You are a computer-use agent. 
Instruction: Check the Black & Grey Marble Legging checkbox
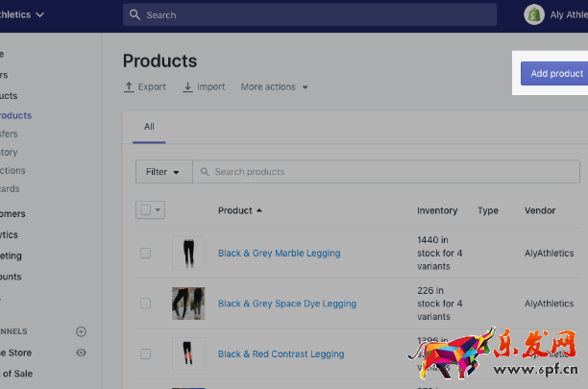coord(146,254)
